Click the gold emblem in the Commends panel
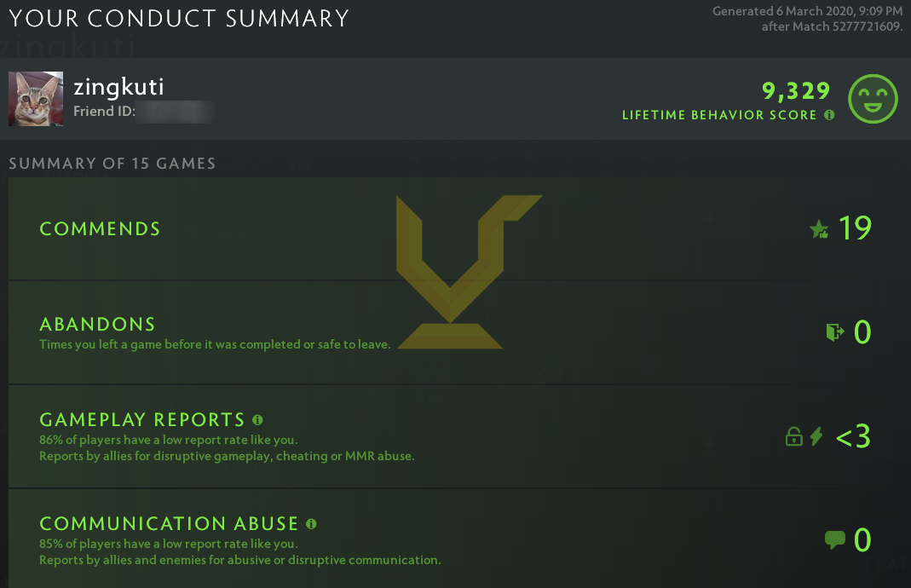Viewport: 911px width, 588px height. tap(458, 271)
